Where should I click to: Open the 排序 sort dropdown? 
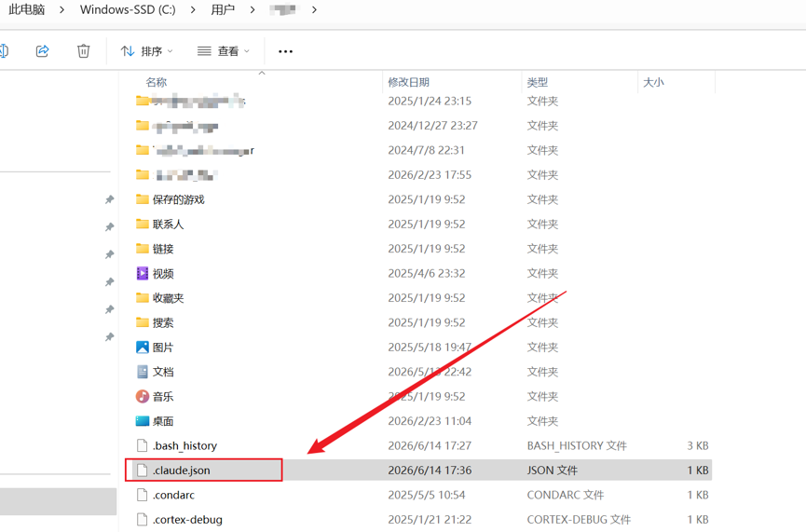[147, 51]
